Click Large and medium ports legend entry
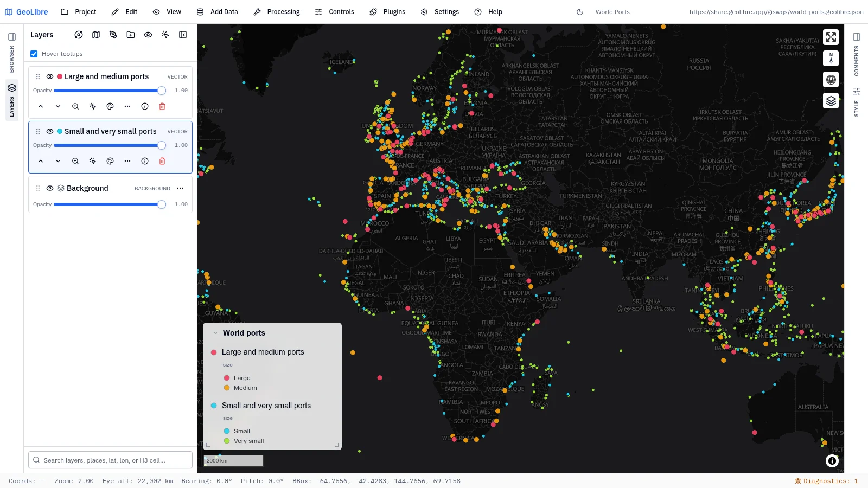This screenshot has width=868, height=488. point(257,352)
